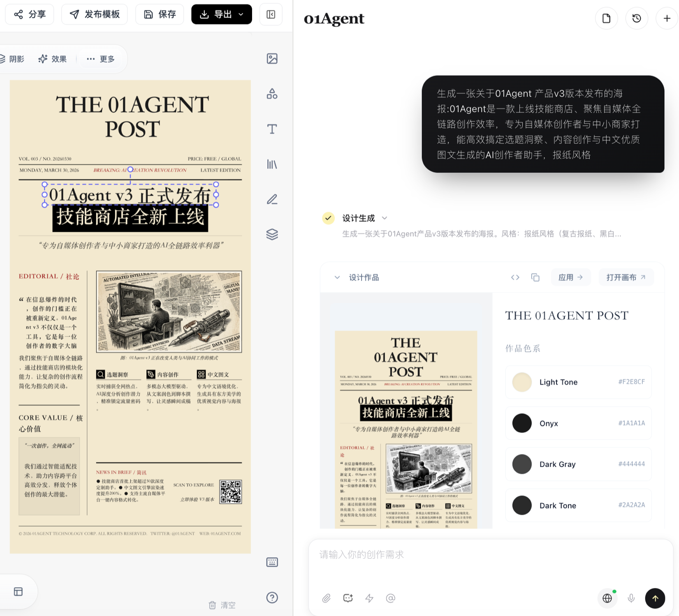Open the More (更多) menu
Viewport: 679px width, 616px height.
click(101, 59)
